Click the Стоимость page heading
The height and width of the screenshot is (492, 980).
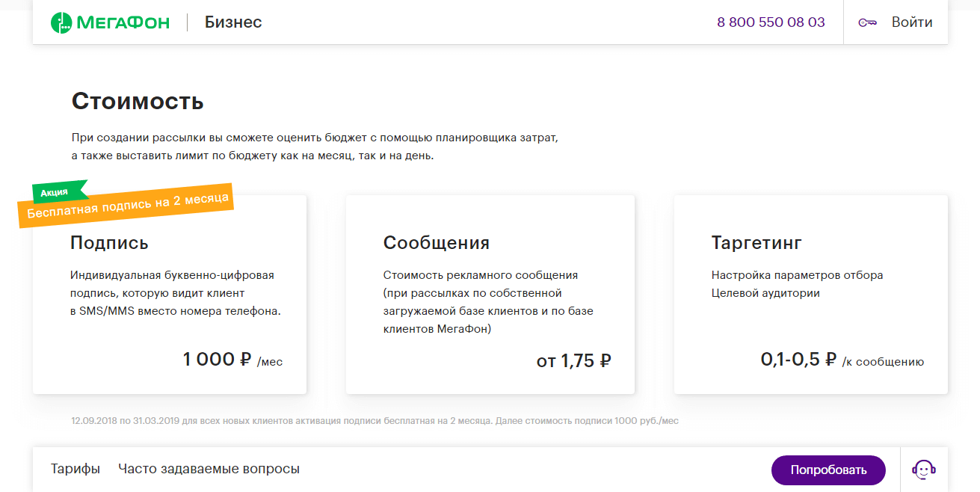[138, 101]
